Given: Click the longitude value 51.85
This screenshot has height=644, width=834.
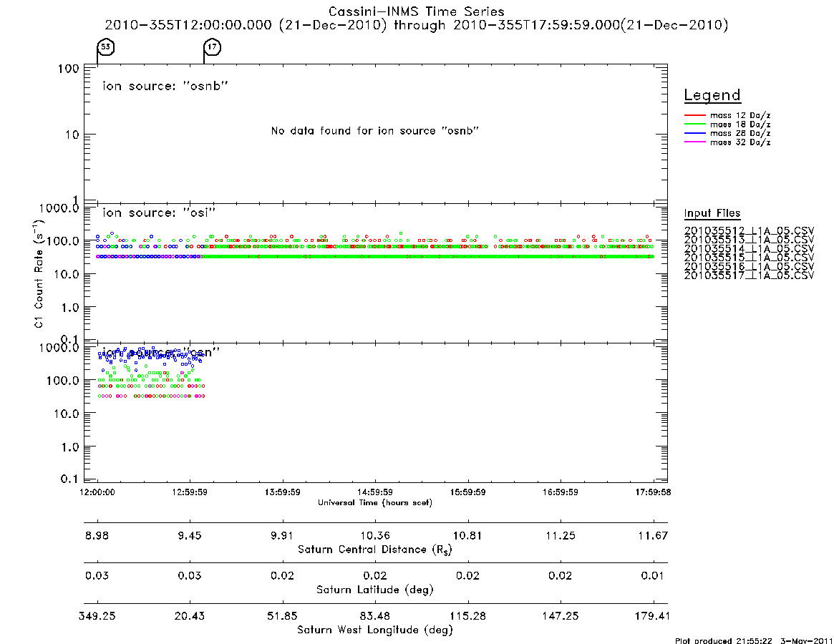Looking at the screenshot, I should click(283, 616).
